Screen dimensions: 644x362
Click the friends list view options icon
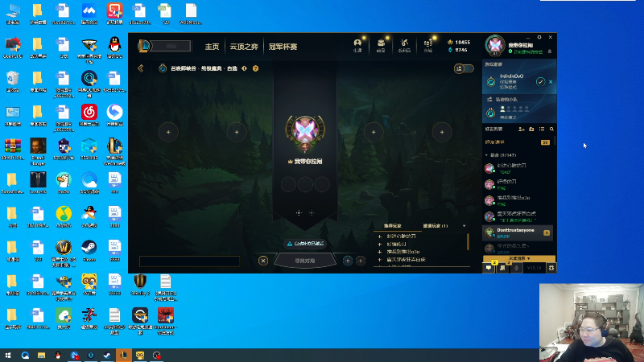pyautogui.click(x=542, y=130)
